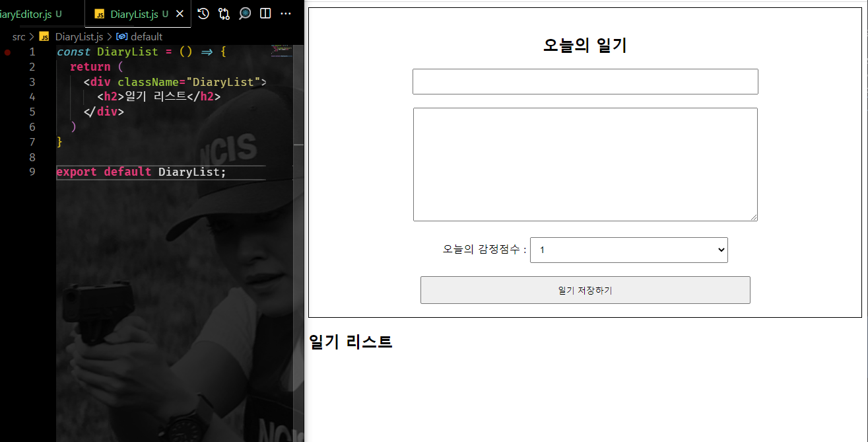868x442 pixels.
Task: Click the 오늘의 일기 heading
Action: (585, 46)
